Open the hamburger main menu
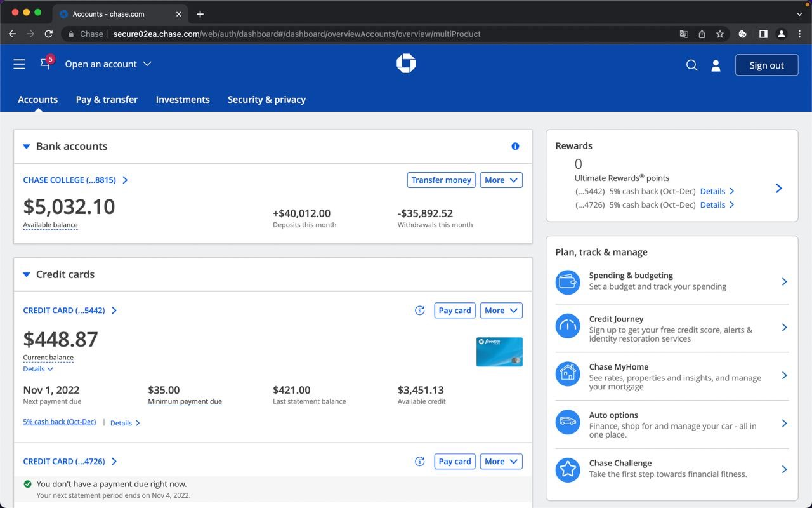Viewport: 812px width, 508px height. click(19, 64)
